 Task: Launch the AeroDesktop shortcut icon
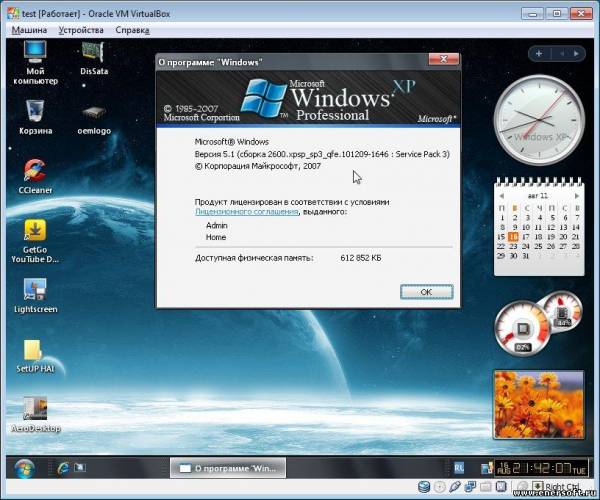pyautogui.click(x=35, y=414)
